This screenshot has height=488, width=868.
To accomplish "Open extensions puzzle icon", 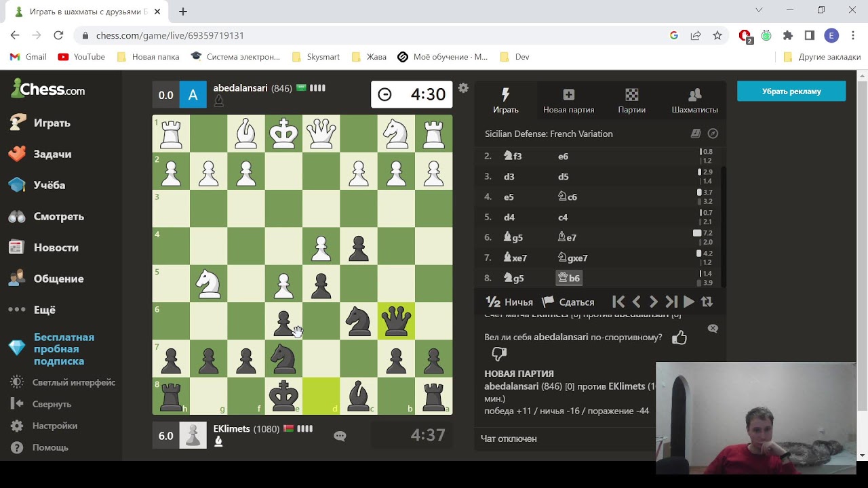I will tap(787, 35).
